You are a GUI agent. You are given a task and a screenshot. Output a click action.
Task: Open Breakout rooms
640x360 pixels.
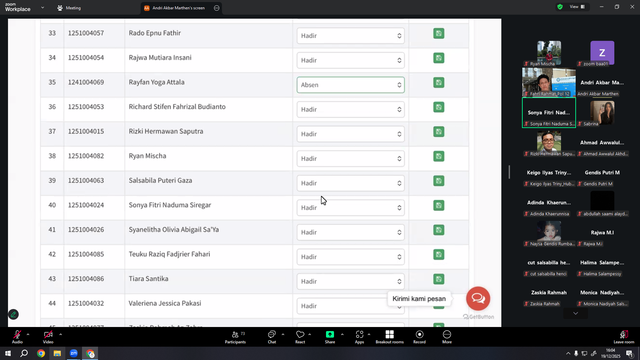[389, 337]
